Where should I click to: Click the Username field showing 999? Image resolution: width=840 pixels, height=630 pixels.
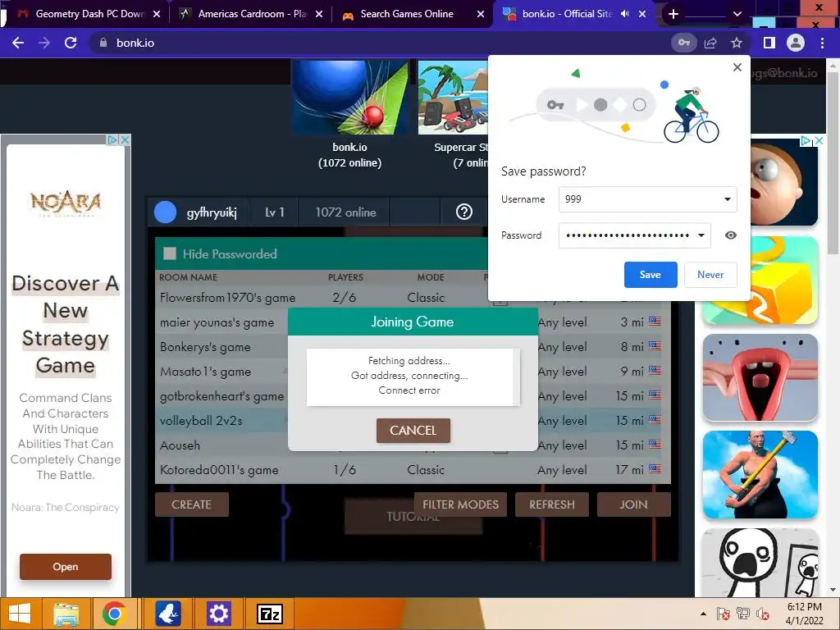pyautogui.click(x=647, y=199)
